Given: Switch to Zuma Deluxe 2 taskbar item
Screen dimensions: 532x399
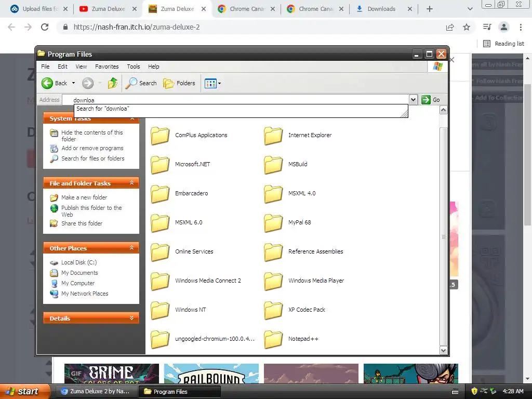Looking at the screenshot, I should 96,392.
